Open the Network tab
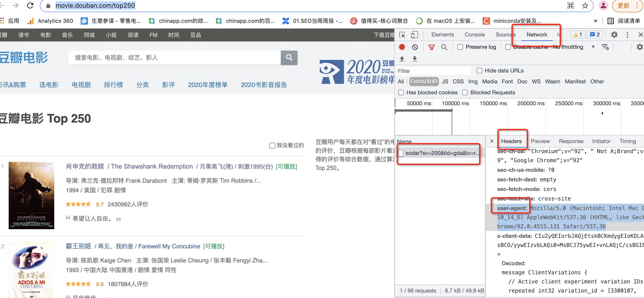The width and height of the screenshot is (644, 298). click(537, 35)
